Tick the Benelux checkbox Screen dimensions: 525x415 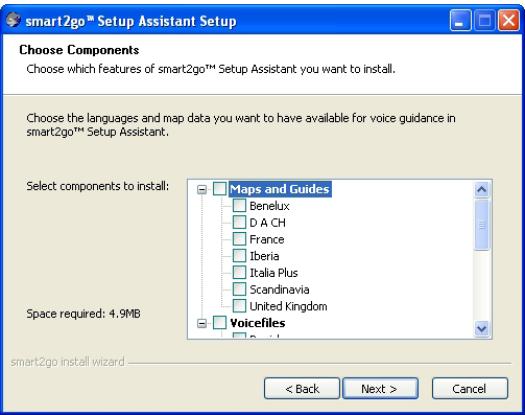tap(239, 205)
